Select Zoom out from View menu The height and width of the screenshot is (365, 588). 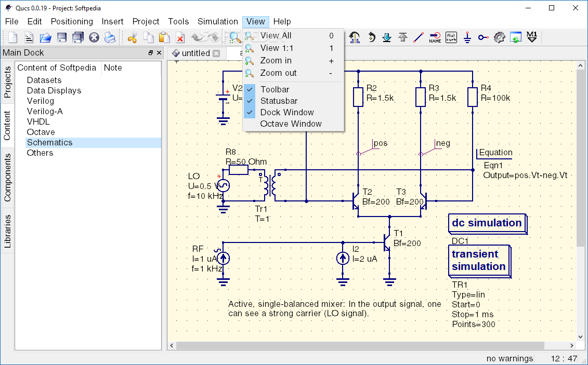tap(293, 73)
